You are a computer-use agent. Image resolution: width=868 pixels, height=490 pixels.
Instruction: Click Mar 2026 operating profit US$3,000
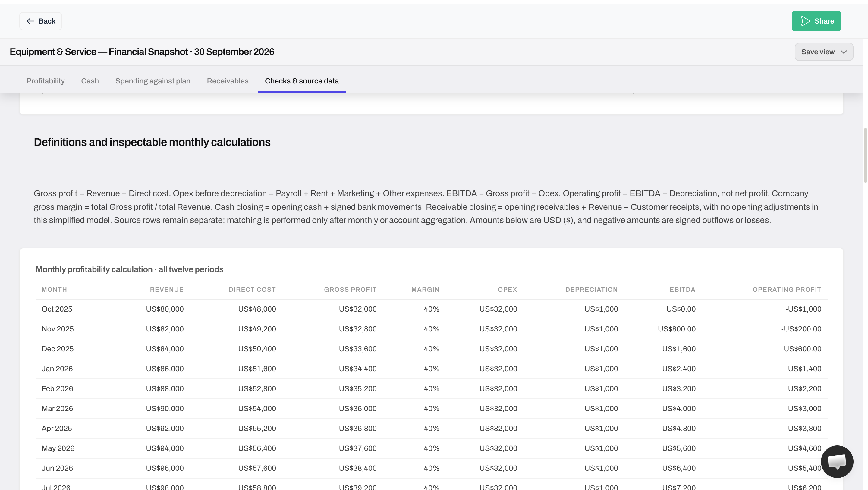(805, 408)
